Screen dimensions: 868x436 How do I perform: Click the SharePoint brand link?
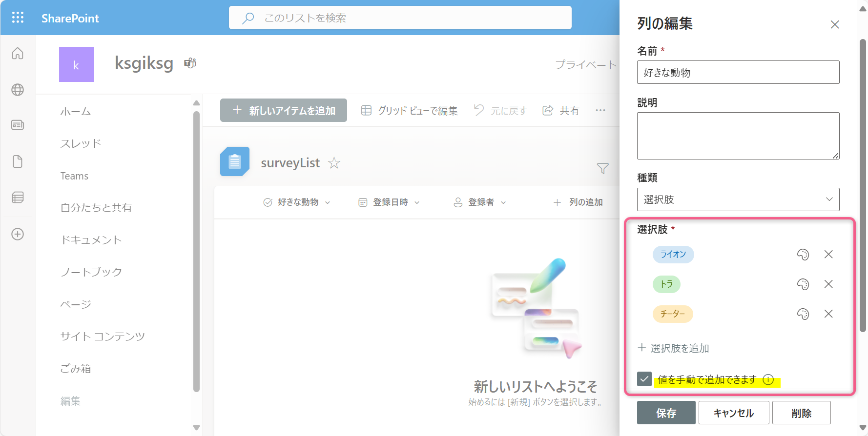(x=70, y=18)
